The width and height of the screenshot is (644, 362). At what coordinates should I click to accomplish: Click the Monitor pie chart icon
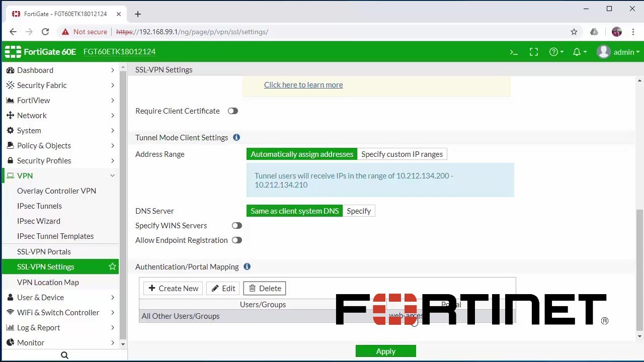coord(10,343)
